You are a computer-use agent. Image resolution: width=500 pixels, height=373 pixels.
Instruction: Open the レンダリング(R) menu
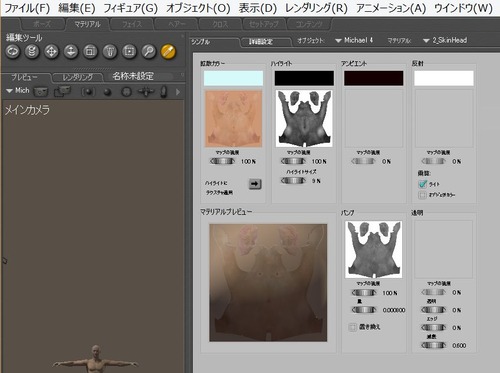click(x=316, y=8)
